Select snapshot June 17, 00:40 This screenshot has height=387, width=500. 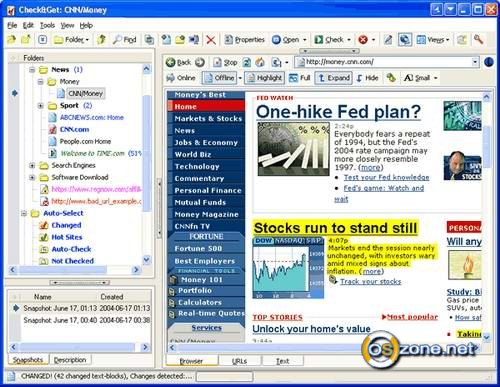(87, 320)
